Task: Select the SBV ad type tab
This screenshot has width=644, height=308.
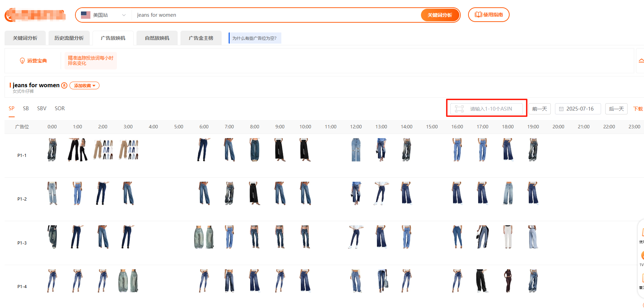Action: [x=42, y=108]
